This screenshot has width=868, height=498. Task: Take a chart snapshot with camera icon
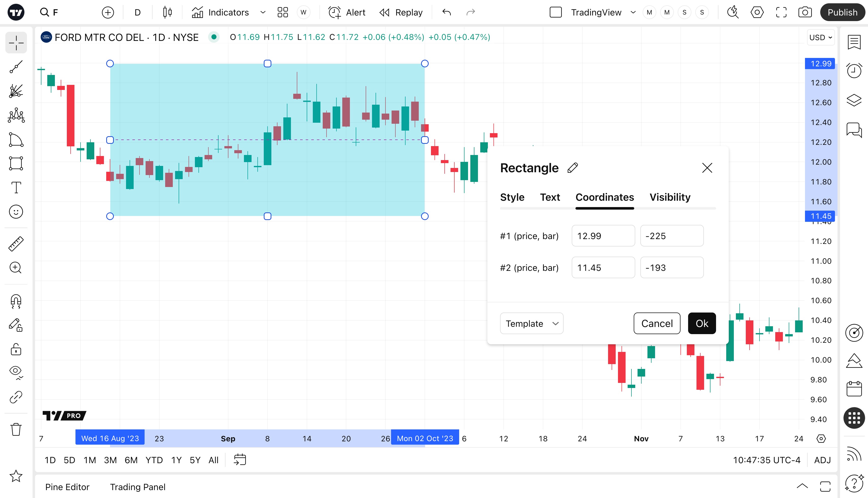point(805,12)
